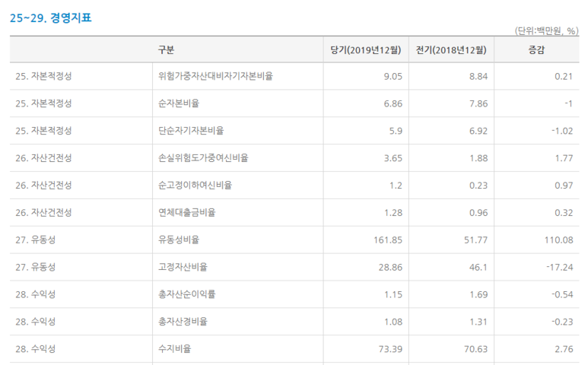Click the change value -17.24
588x365 pixels.
click(x=560, y=268)
